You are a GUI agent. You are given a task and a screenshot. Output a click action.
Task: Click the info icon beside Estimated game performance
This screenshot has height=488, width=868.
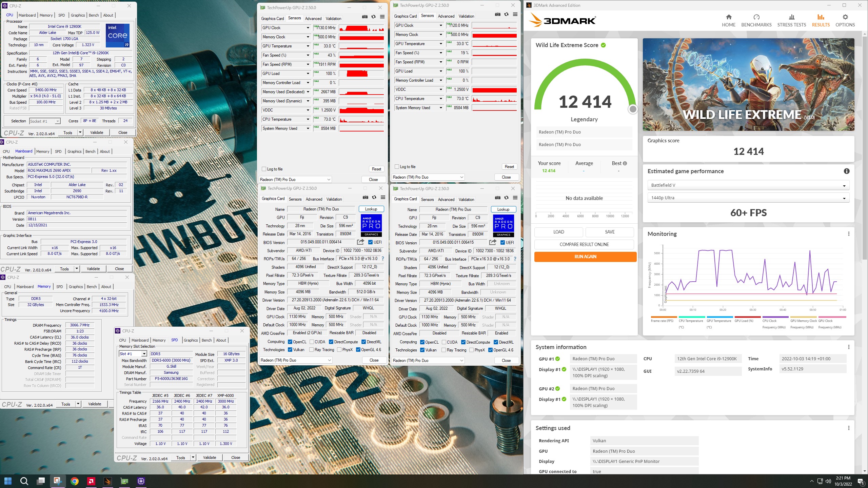point(846,171)
